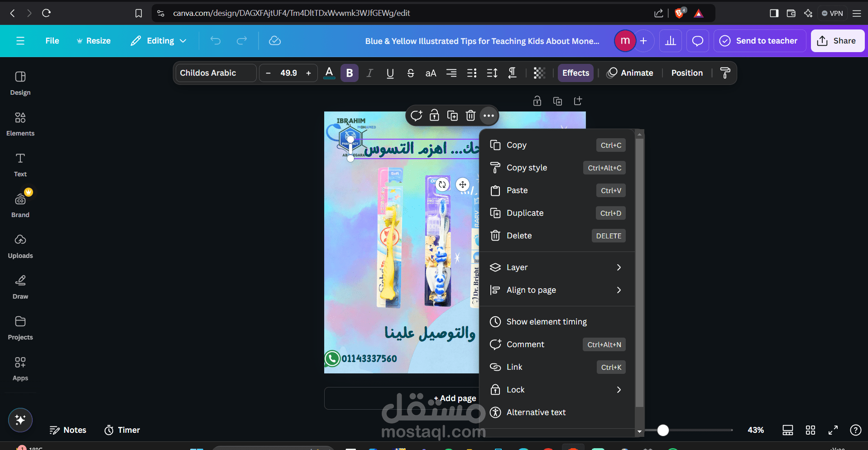
Task: Toggle uppercase text case
Action: click(x=431, y=73)
